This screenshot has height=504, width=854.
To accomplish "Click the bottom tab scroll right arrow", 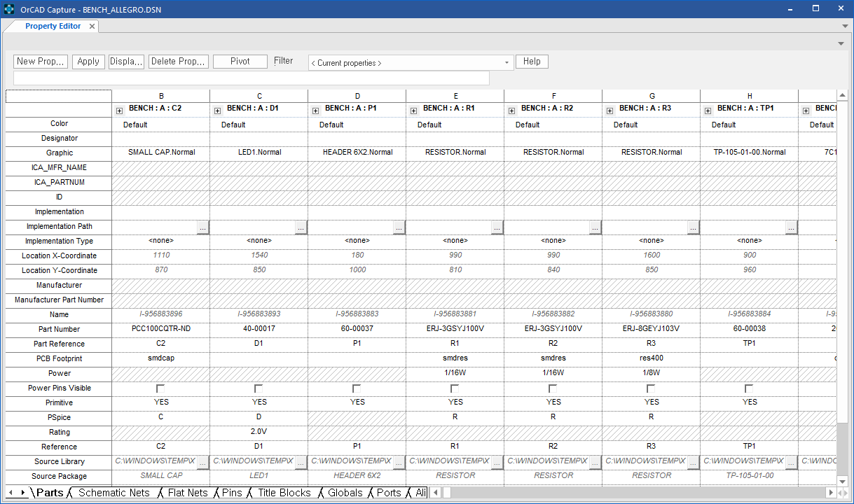I will pos(23,493).
